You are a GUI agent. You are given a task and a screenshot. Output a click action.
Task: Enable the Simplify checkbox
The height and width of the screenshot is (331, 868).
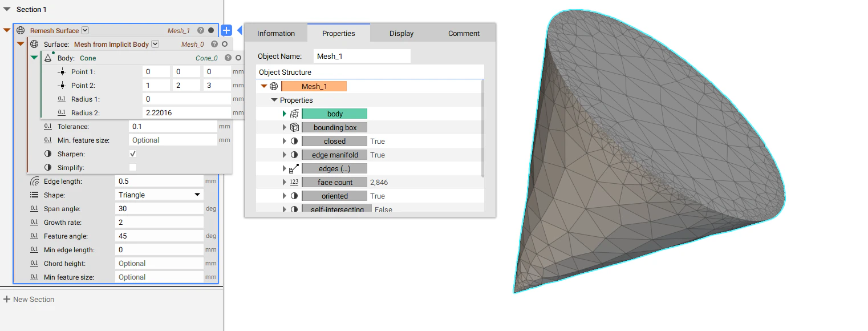(x=133, y=167)
